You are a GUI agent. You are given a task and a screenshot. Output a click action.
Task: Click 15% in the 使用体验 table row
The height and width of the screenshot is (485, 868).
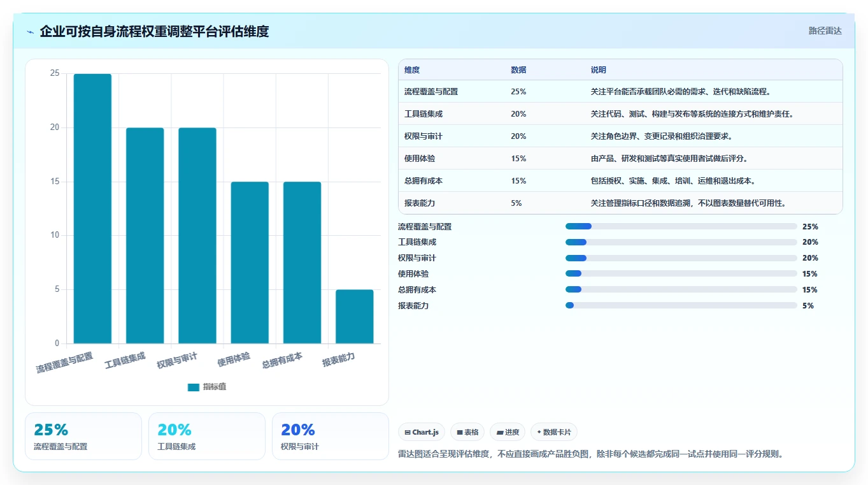pyautogui.click(x=518, y=159)
